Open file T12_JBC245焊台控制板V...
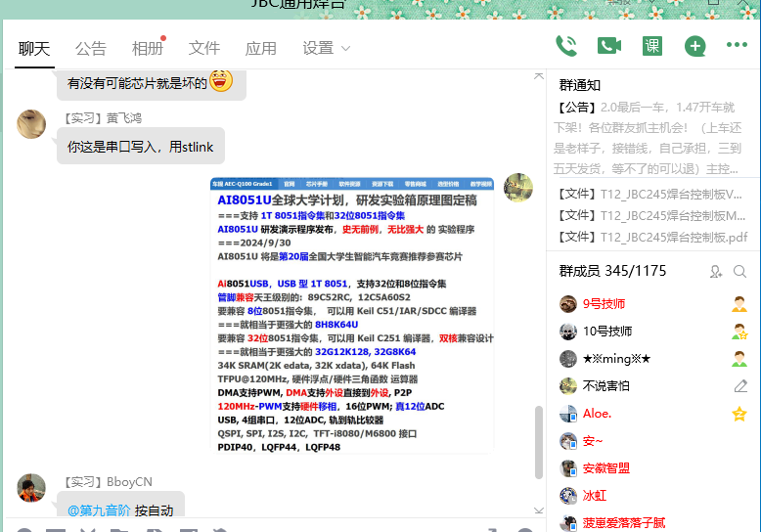This screenshot has width=761, height=532. point(650,195)
